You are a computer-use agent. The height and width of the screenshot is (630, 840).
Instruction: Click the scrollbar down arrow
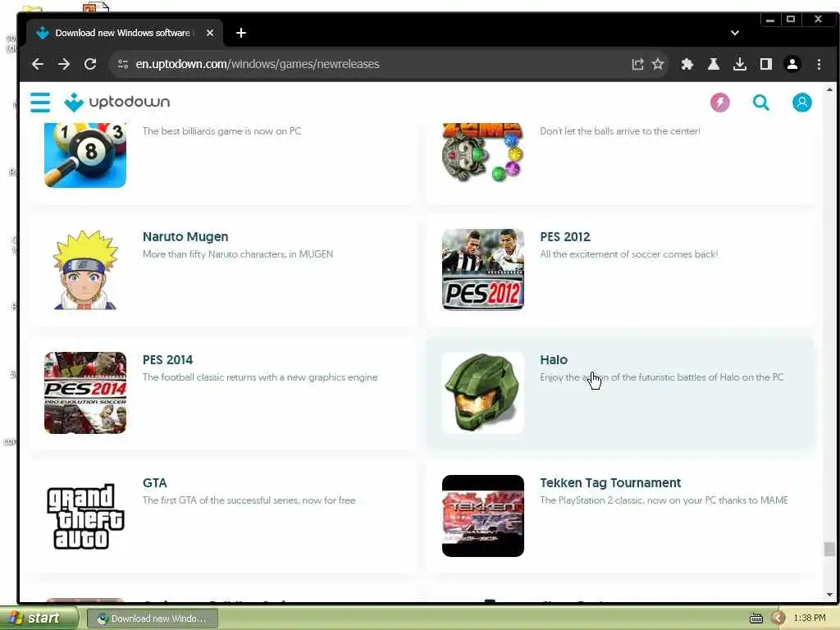click(829, 595)
